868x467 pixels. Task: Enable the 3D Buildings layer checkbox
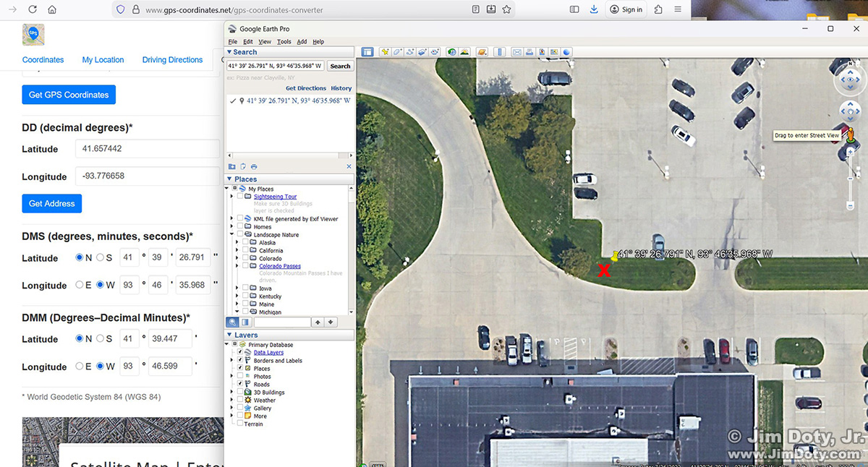[x=240, y=393]
